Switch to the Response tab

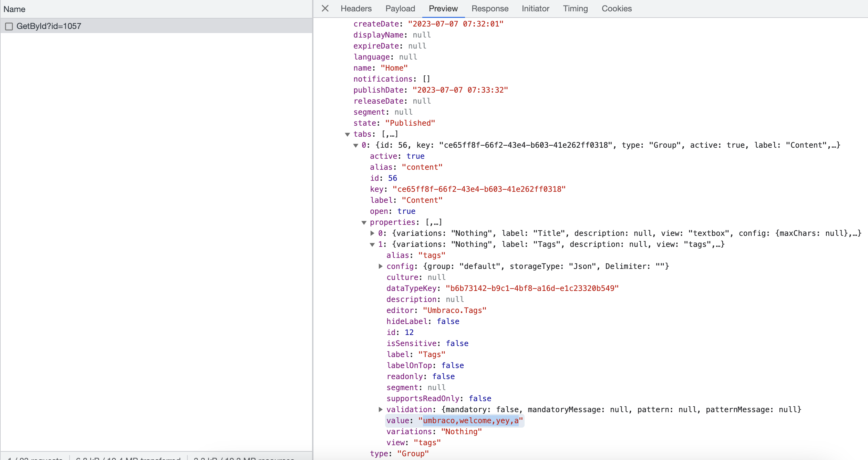tap(490, 9)
